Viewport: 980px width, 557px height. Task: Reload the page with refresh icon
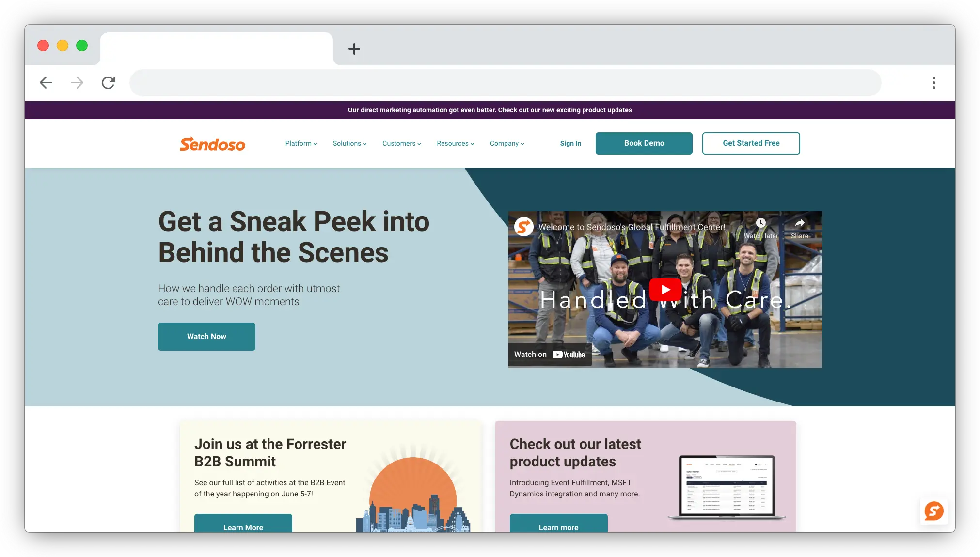coord(108,83)
